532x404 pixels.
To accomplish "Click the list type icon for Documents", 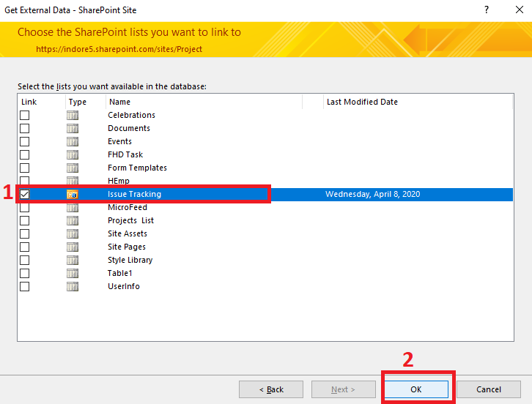I will [73, 128].
